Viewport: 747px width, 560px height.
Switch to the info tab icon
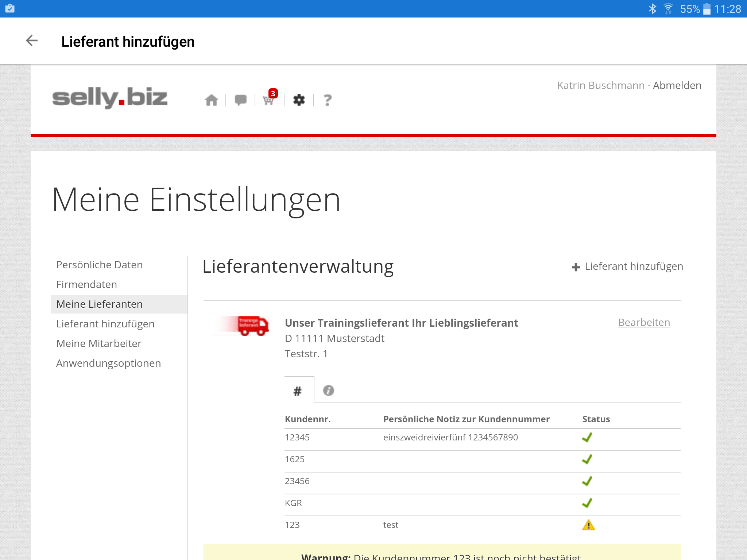328,390
